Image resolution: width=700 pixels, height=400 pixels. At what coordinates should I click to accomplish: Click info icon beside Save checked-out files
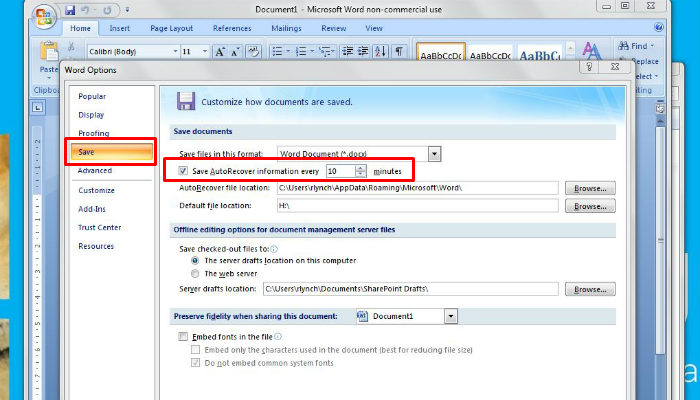coord(274,249)
